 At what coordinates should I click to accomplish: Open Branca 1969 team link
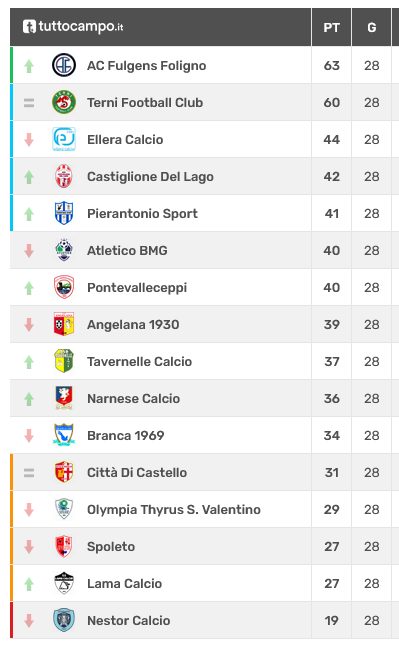(x=126, y=435)
